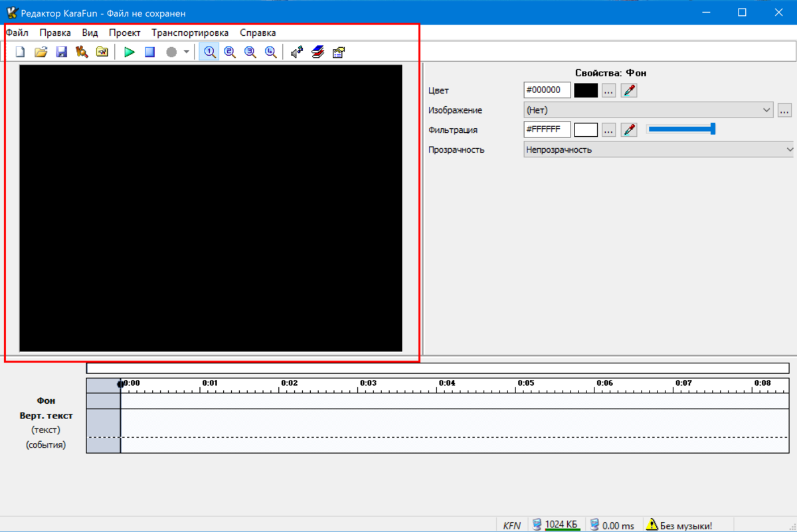Click the gray record circle button
This screenshot has height=532, width=797.
click(x=171, y=52)
